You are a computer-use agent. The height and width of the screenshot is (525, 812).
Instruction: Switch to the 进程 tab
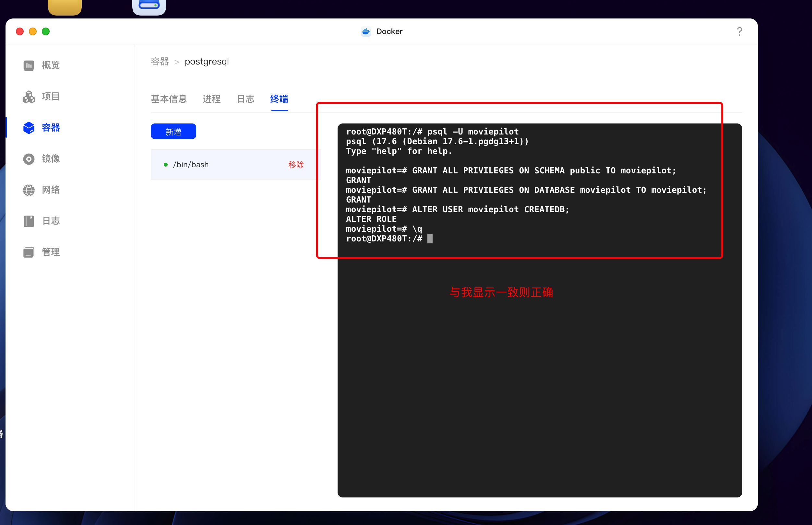(212, 99)
